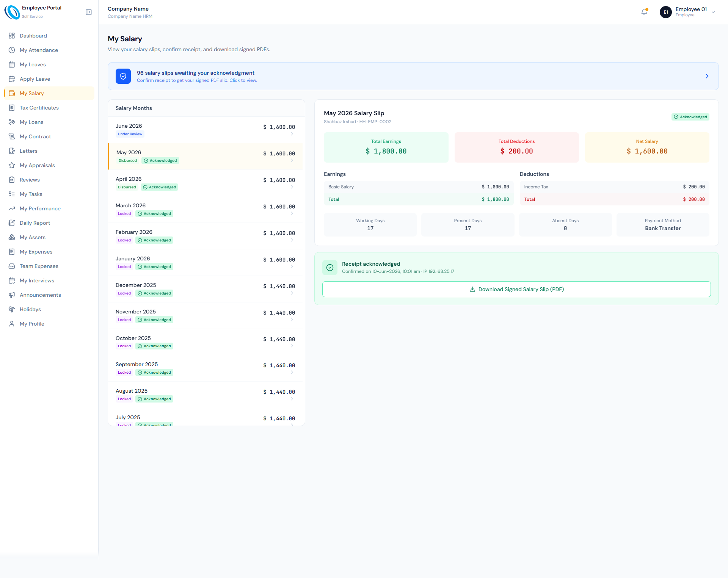Click the Holidays palm tree icon
728x578 pixels.
12,309
